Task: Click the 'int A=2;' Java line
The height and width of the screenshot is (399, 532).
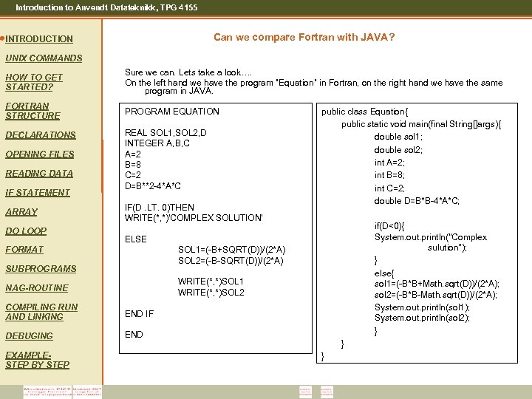Action: point(389,163)
